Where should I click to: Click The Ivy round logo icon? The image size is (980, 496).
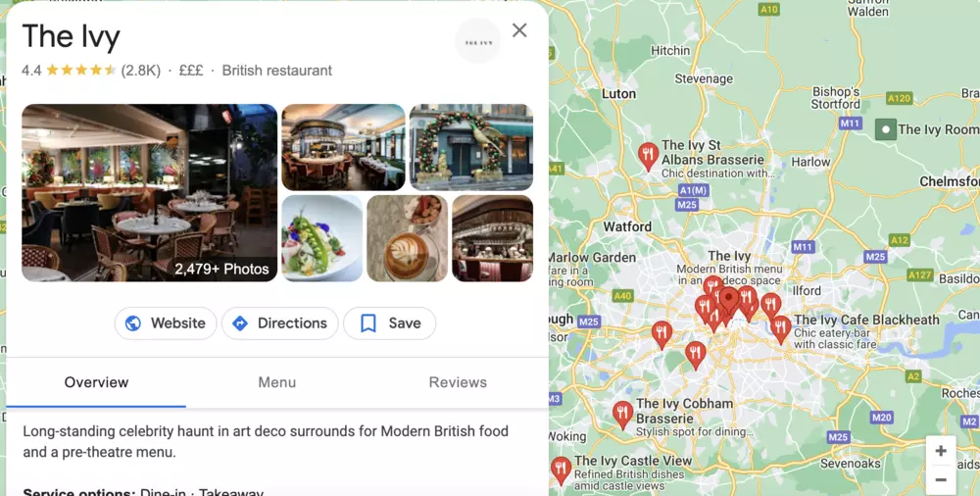tap(478, 41)
